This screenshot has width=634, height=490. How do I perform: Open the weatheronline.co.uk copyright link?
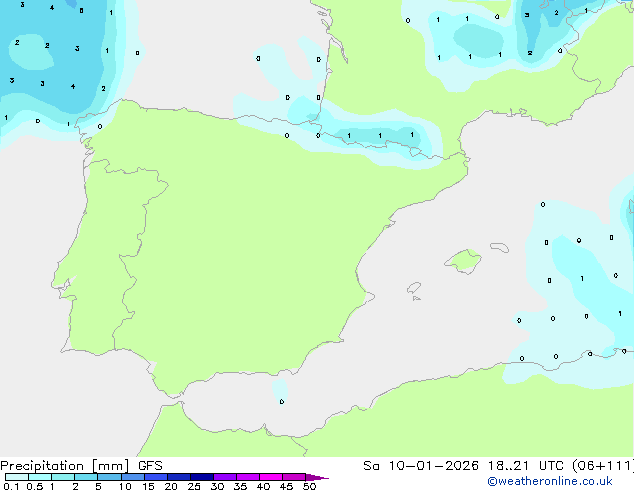[550, 481]
